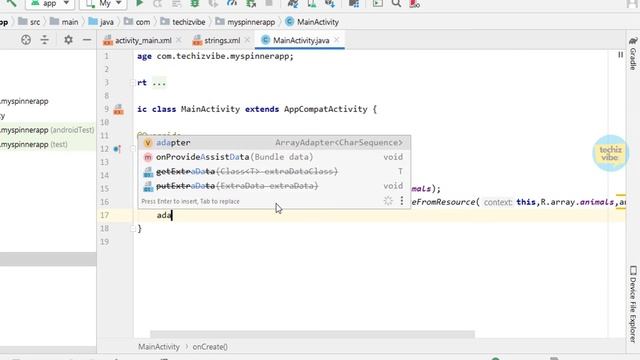Select the adapter completion suggestion
Image resolution: width=640 pixels, height=360 pixels.
coord(274,142)
